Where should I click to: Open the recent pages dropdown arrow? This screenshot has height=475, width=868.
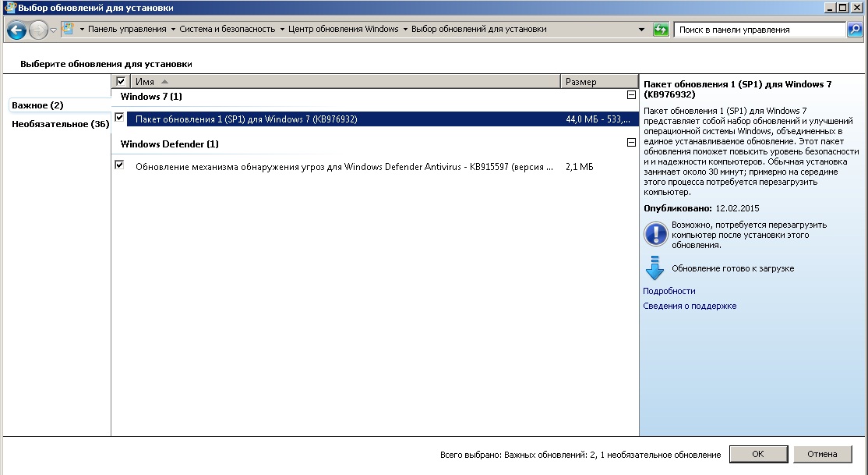[54, 30]
